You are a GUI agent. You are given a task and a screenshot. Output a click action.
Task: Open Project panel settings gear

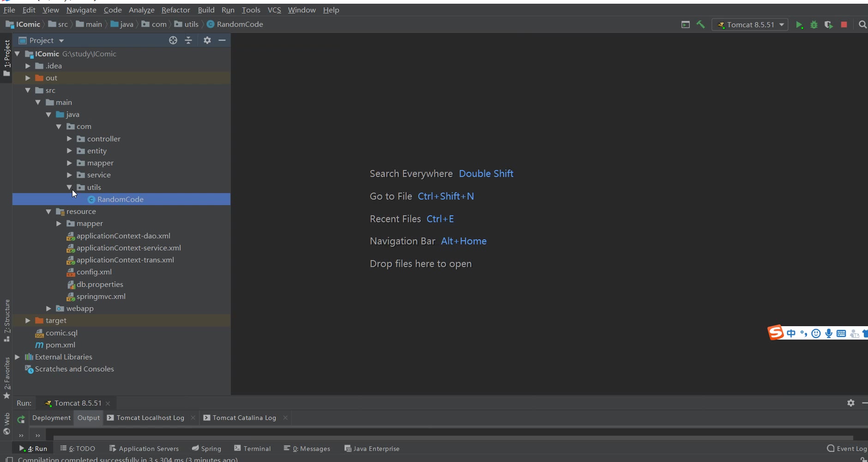(x=207, y=41)
